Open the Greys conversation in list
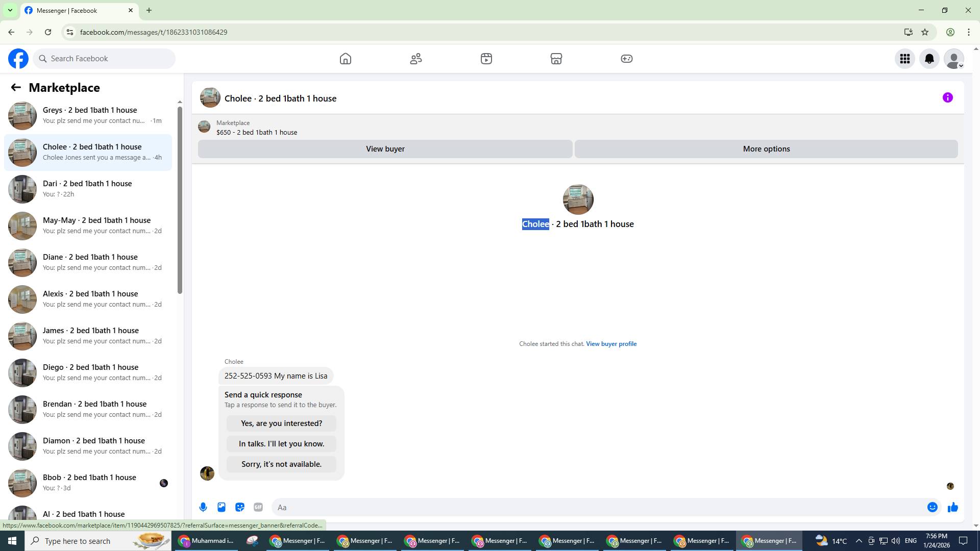The image size is (980, 551). click(89, 115)
